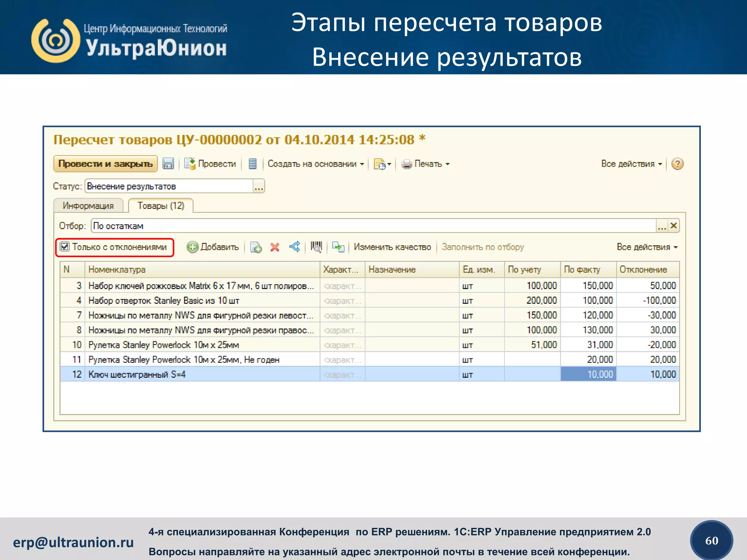Viewport: 747px width, 560px height.
Task: Click По факту cell 120,000
Action: (588, 315)
